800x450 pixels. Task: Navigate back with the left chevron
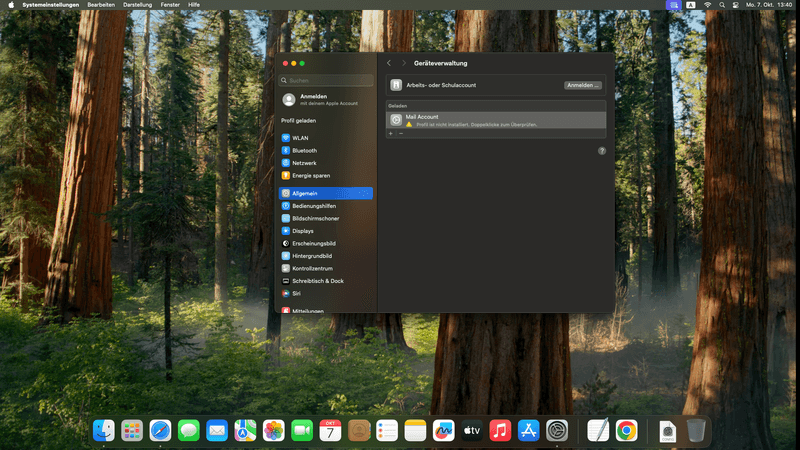pos(389,63)
